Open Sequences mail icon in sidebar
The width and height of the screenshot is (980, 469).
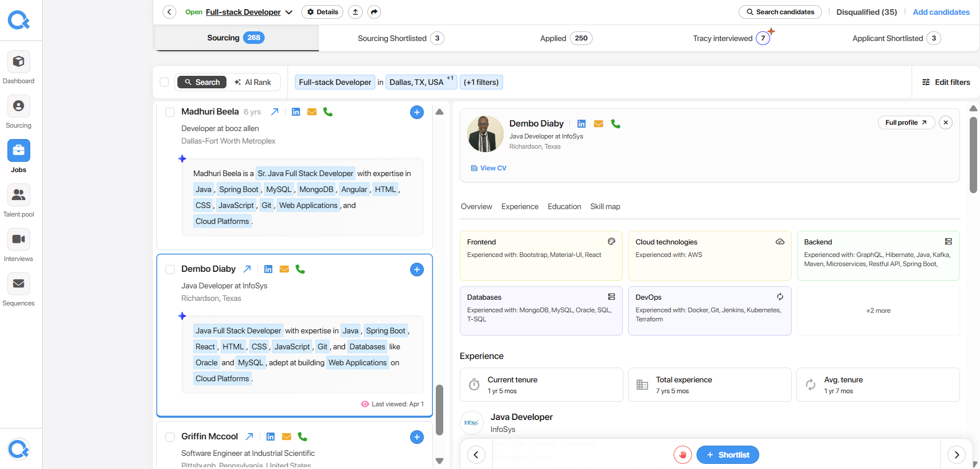tap(18, 284)
